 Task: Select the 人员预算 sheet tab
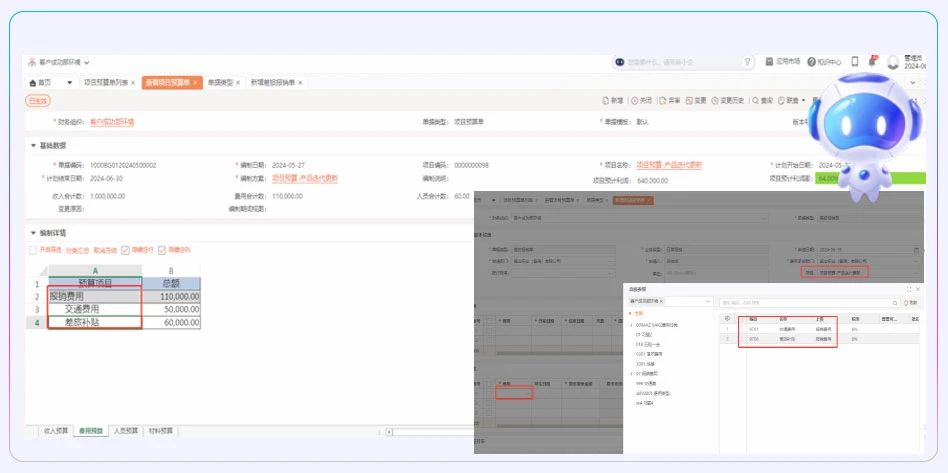(x=126, y=430)
